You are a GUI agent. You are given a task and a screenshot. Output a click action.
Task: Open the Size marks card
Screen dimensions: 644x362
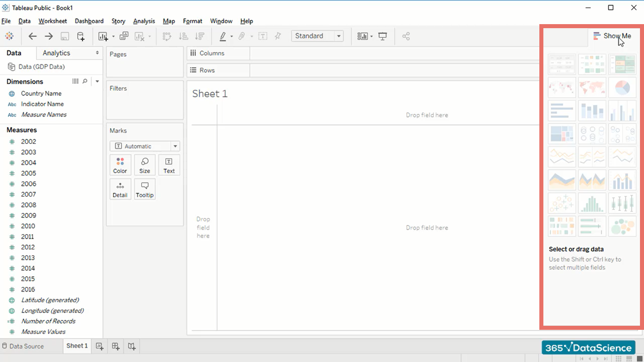144,165
